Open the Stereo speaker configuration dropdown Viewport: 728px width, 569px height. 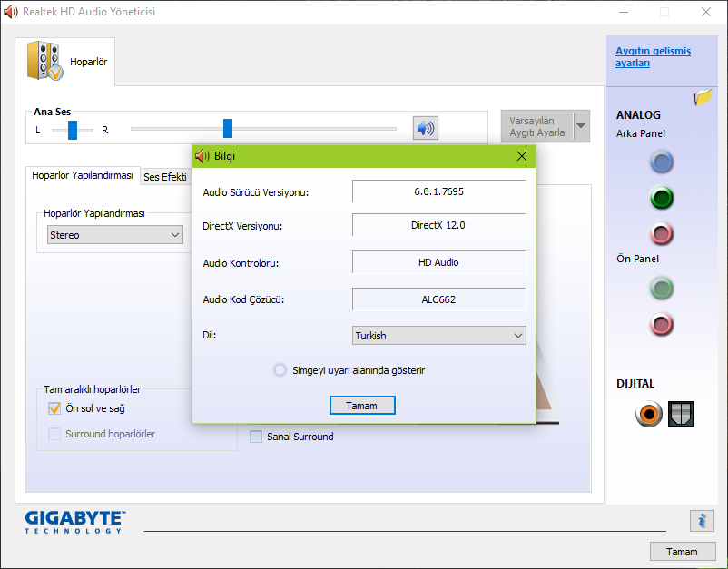tap(114, 235)
